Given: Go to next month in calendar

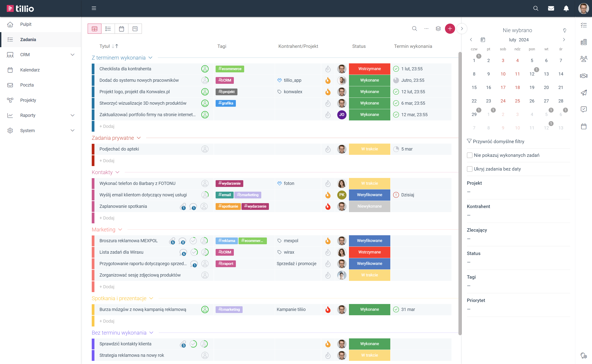Looking at the screenshot, I should coord(564,40).
